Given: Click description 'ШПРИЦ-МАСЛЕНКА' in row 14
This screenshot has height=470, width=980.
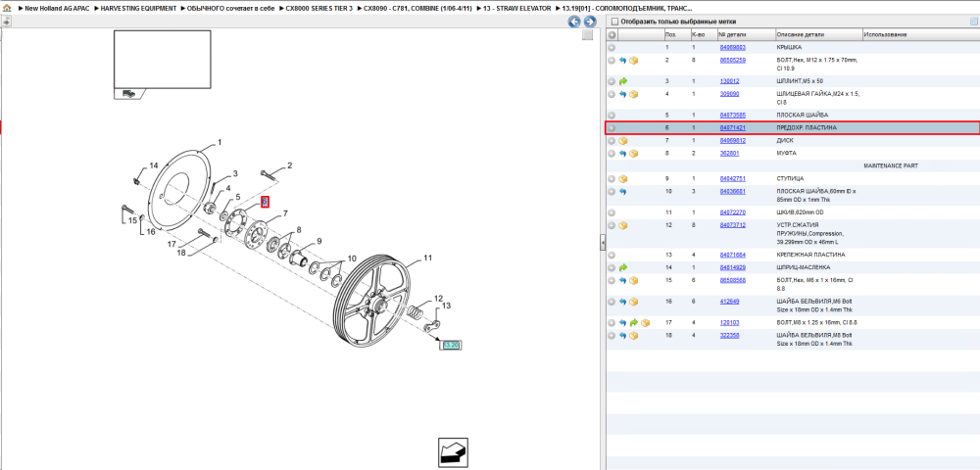Looking at the screenshot, I should click(x=802, y=267).
